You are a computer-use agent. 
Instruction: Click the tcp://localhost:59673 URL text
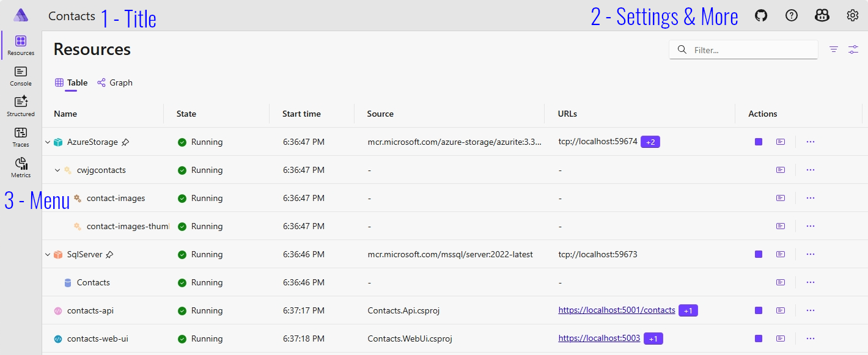(x=598, y=254)
